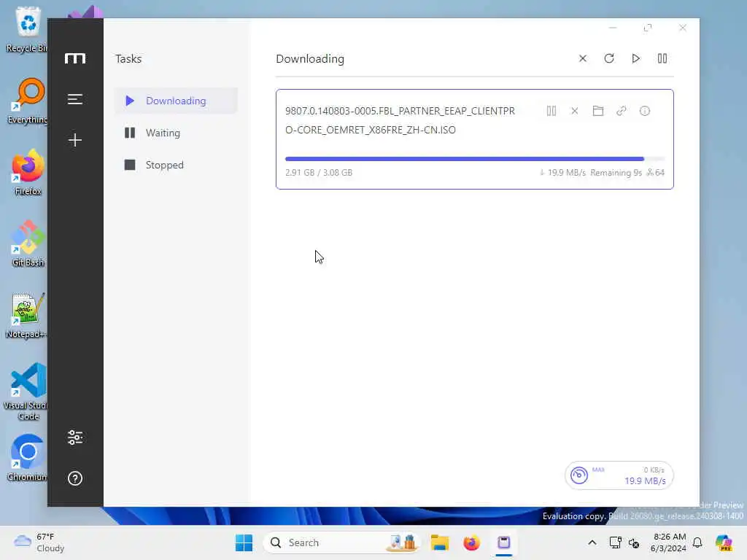Image resolution: width=747 pixels, height=560 pixels.
Task: Refresh the task list
Action: pos(609,58)
